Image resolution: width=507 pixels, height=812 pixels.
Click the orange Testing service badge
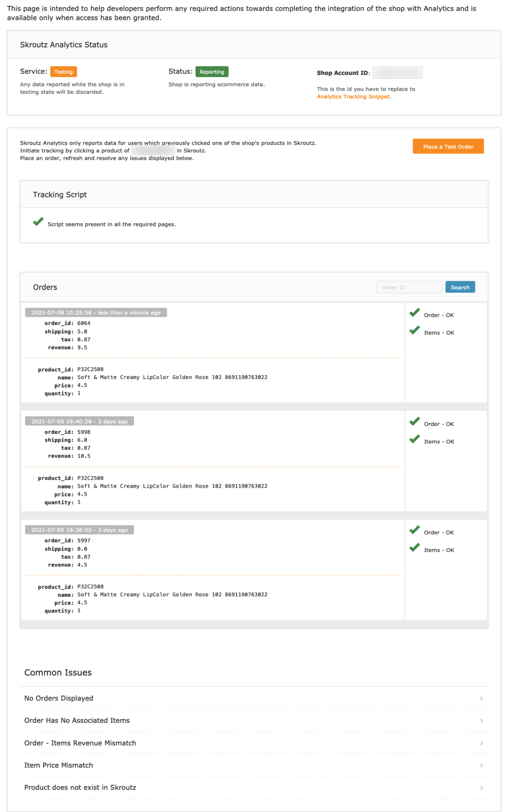[63, 72]
